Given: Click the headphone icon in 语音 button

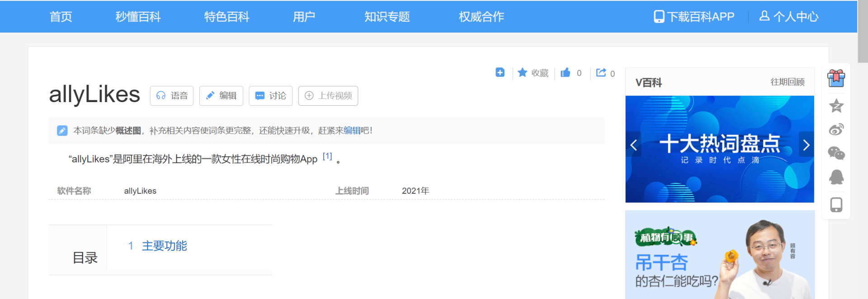Looking at the screenshot, I should coord(160,96).
